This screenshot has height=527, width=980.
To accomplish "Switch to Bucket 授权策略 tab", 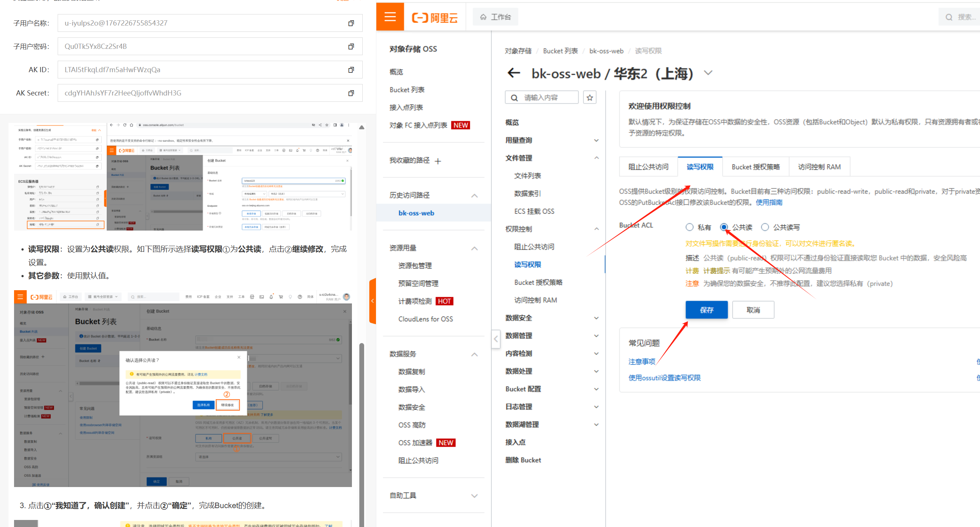I will click(755, 167).
